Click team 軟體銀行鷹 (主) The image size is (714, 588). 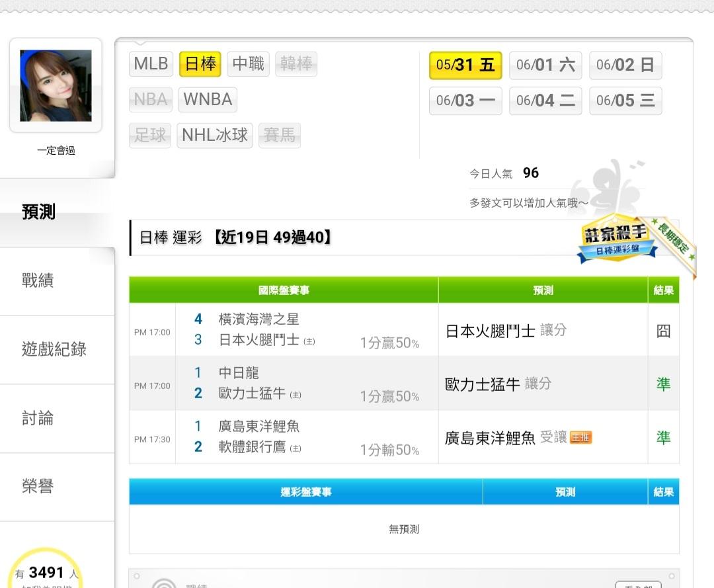point(260,447)
